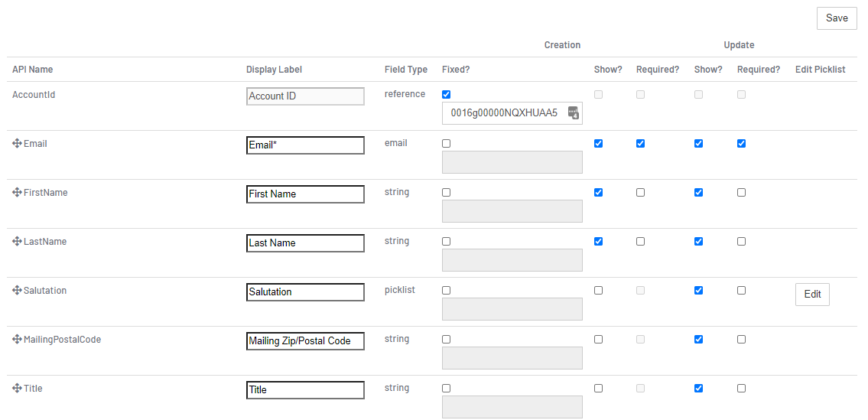
Task: Save the field configuration
Action: point(837,18)
